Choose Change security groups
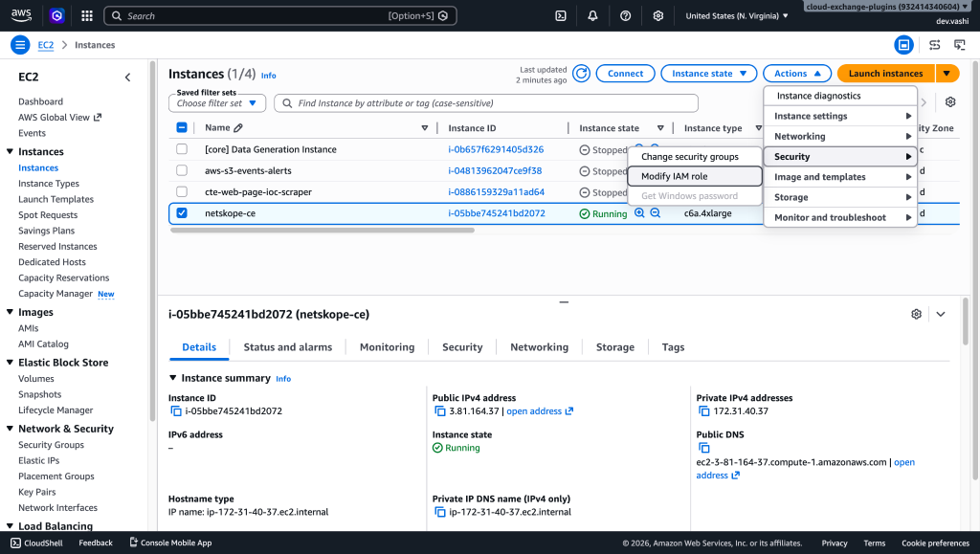Screen dimensions: 980x554 (x=695, y=157)
